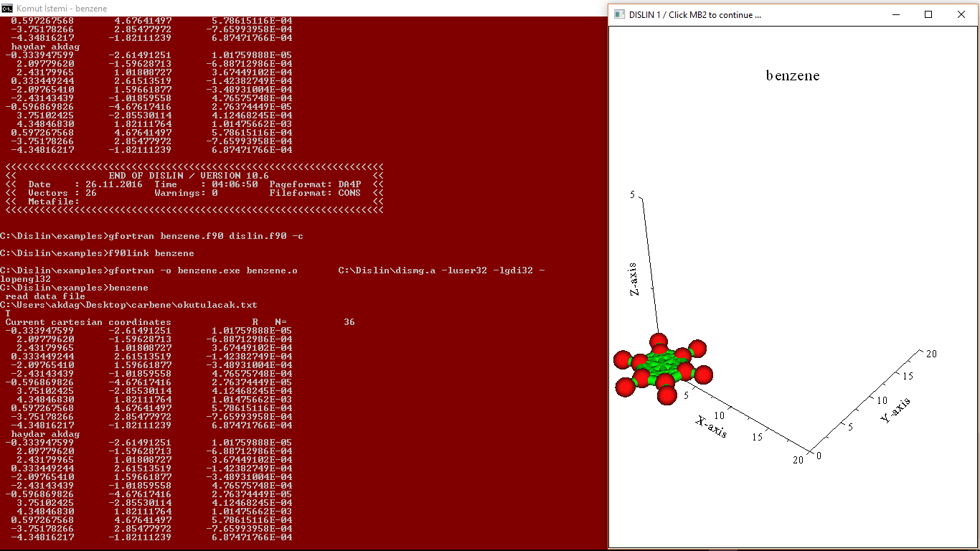Image resolution: width=980 pixels, height=551 pixels.
Task: Click the X-axis tick label '15'
Action: coord(758,437)
